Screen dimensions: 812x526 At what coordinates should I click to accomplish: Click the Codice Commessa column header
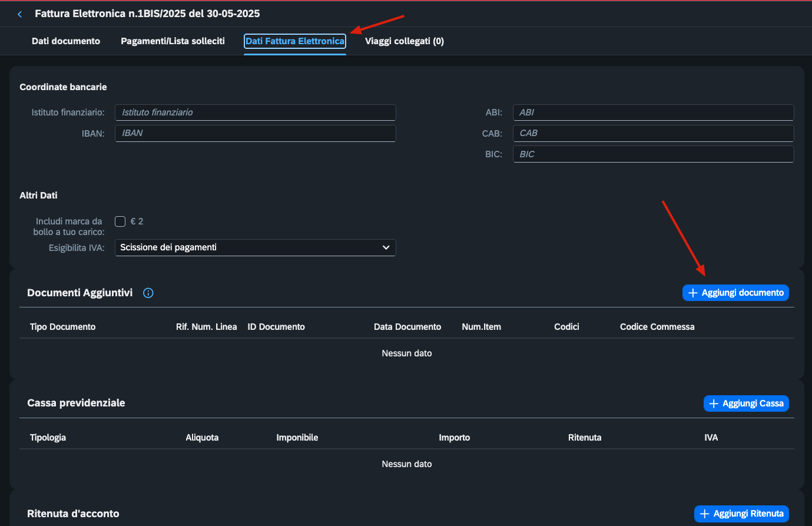[x=657, y=327]
